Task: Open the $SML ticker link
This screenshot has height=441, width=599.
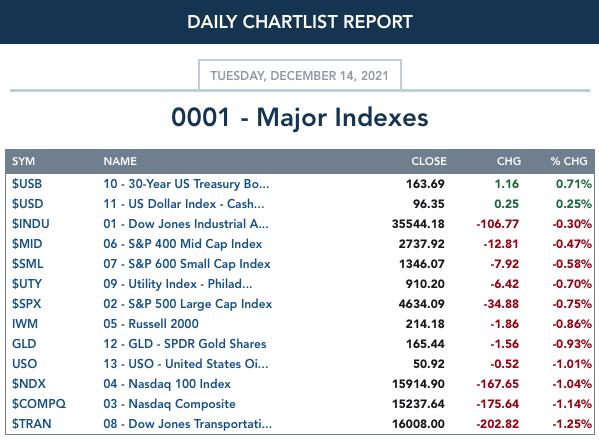Action: tap(27, 264)
